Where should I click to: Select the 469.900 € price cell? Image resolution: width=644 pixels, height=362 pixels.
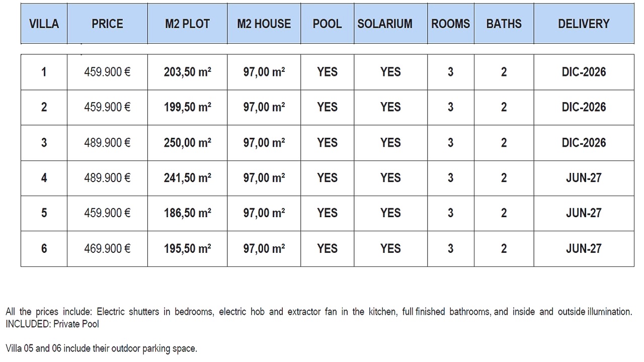tap(107, 248)
